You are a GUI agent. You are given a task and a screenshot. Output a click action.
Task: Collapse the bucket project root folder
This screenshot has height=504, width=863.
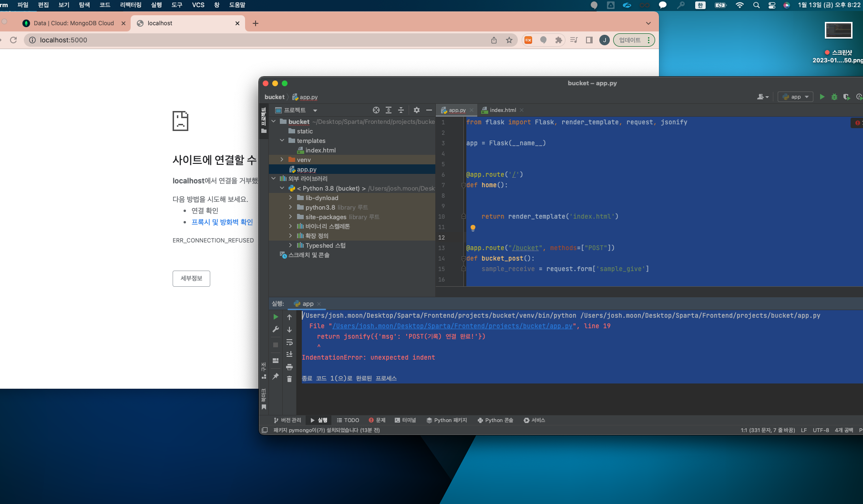point(274,121)
